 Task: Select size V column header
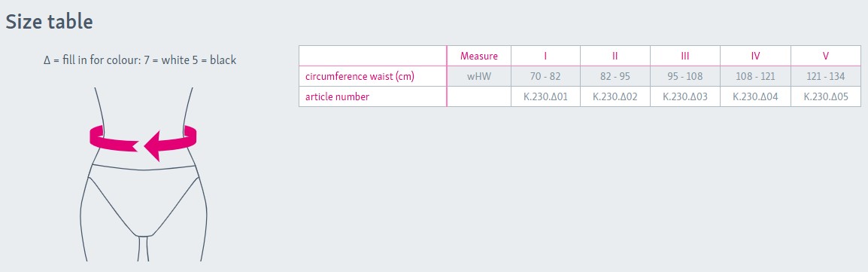coord(825,56)
